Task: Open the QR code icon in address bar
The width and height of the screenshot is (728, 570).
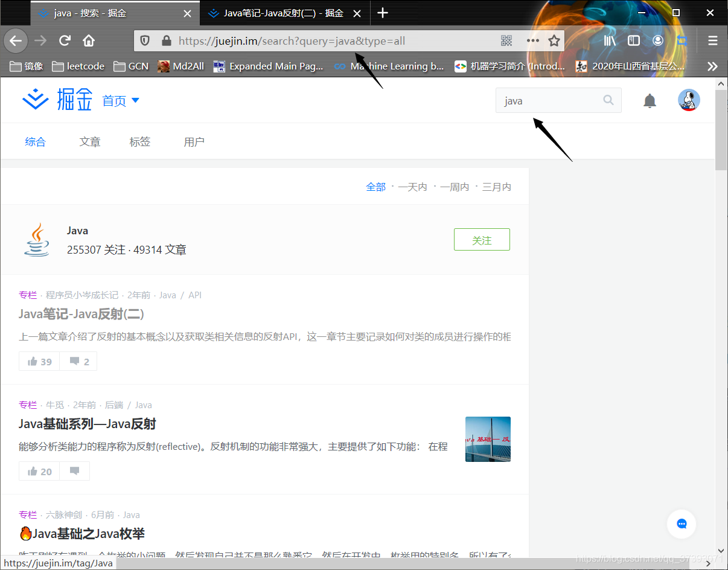Action: click(x=506, y=40)
